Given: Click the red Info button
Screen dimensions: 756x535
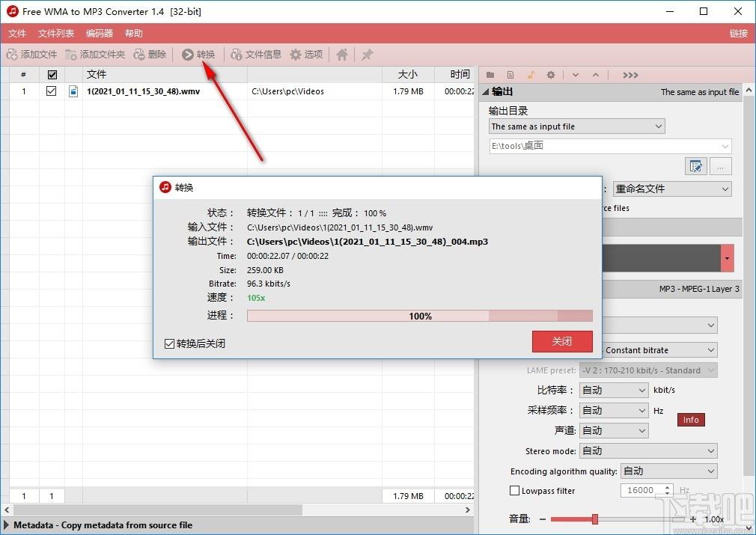Looking at the screenshot, I should click(x=691, y=420).
